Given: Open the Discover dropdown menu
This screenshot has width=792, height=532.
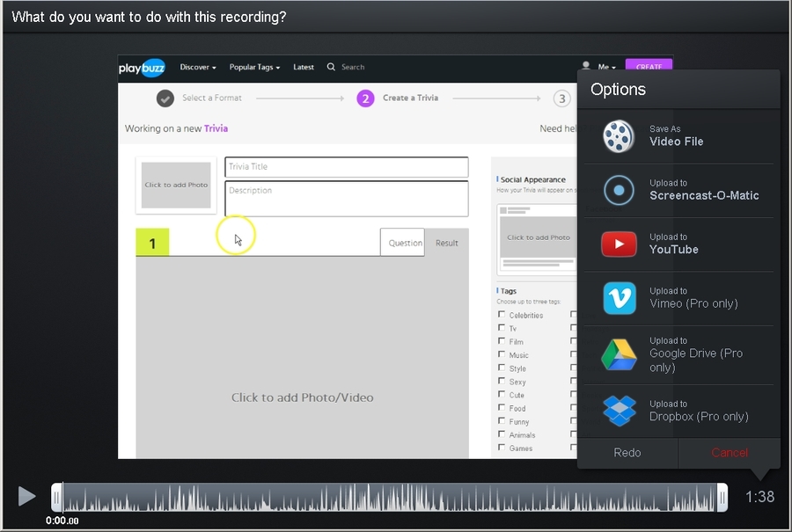Looking at the screenshot, I should pyautogui.click(x=198, y=67).
